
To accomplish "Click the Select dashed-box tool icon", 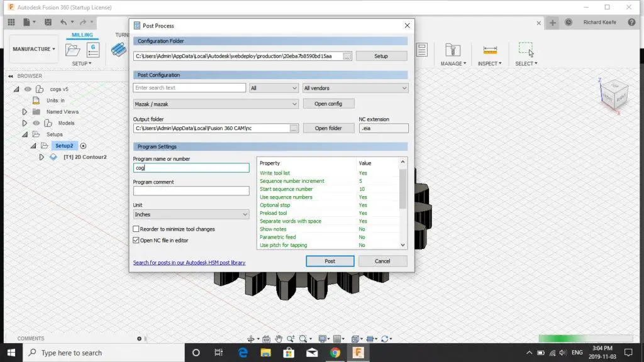I will [526, 49].
